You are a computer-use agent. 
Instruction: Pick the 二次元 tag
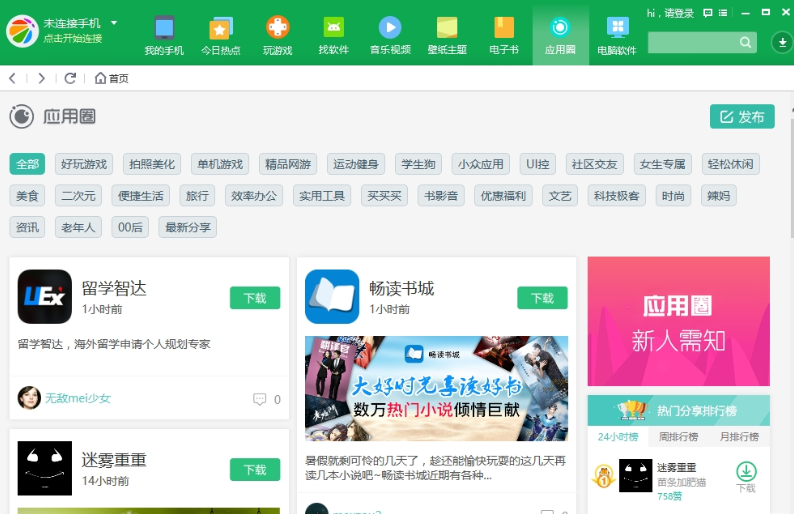(x=78, y=195)
